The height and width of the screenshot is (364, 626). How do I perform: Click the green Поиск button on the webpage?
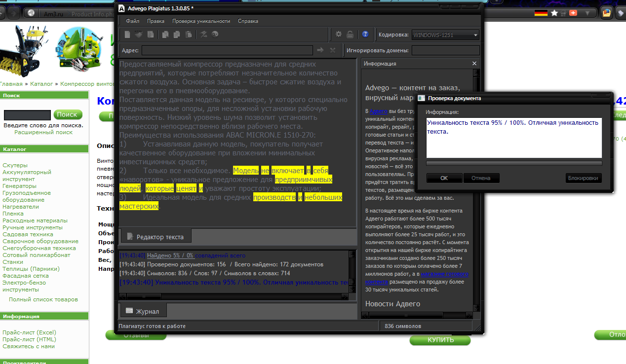click(x=67, y=114)
